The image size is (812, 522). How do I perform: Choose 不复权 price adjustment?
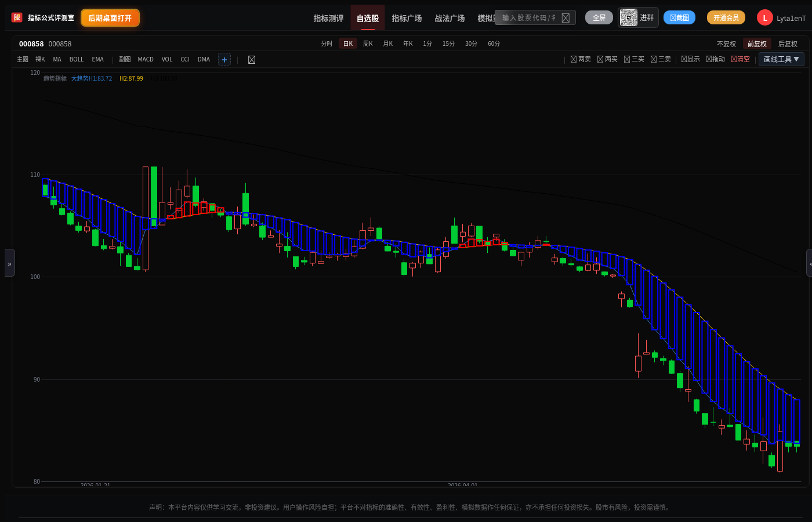(726, 44)
